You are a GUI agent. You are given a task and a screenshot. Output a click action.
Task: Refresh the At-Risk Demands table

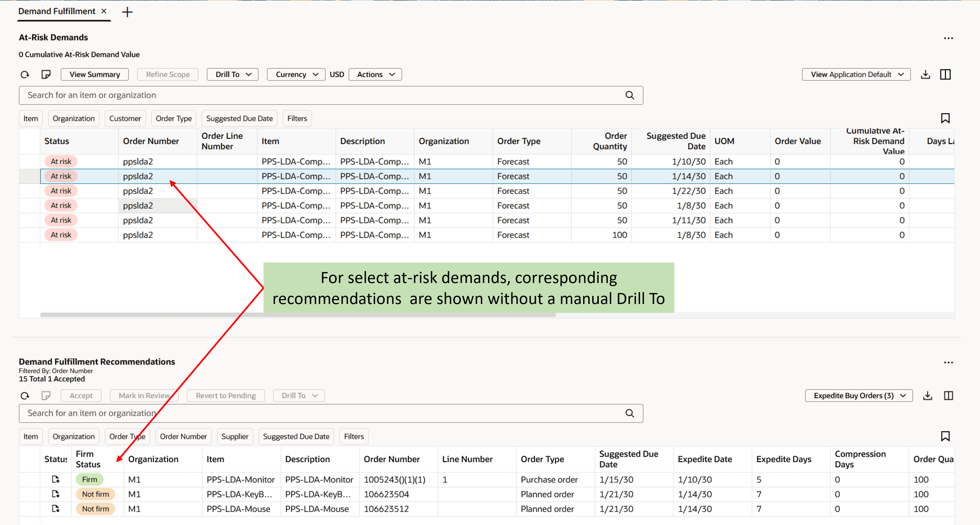(24, 75)
